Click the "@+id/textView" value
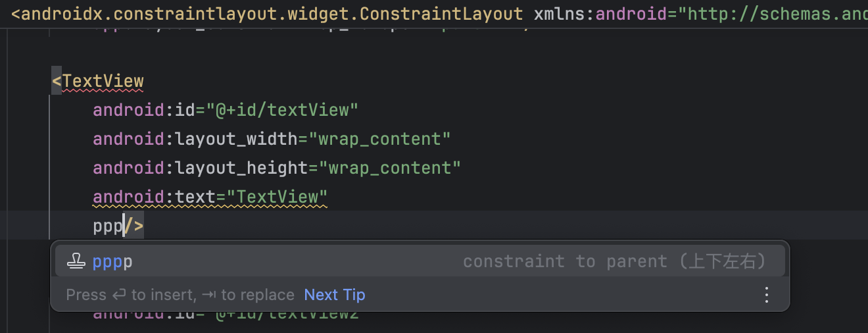This screenshot has height=333, width=868. point(287,110)
